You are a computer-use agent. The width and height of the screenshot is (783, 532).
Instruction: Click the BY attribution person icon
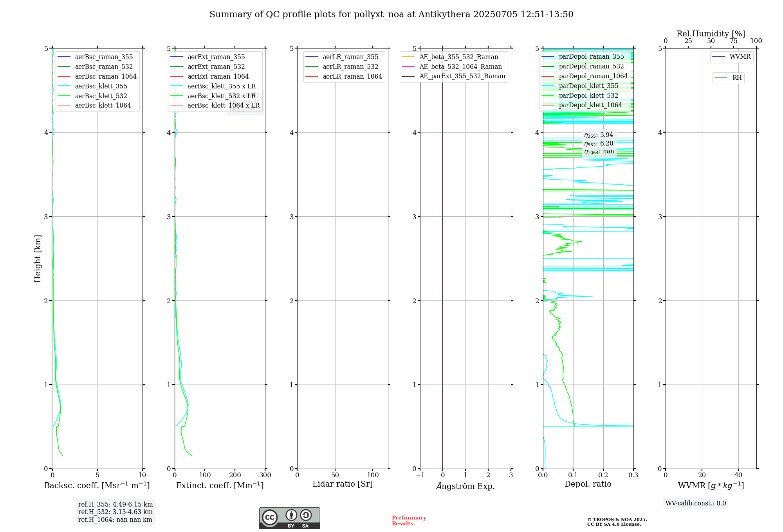(x=291, y=515)
